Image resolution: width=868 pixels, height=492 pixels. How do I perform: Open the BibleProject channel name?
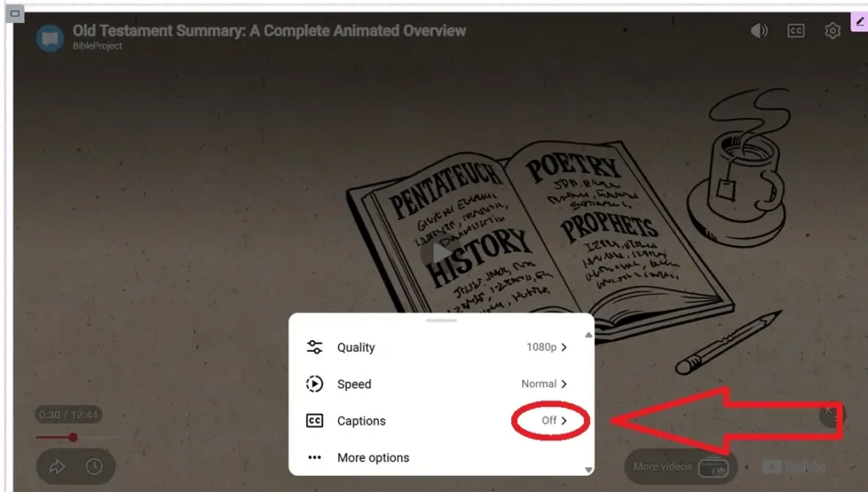pos(97,46)
